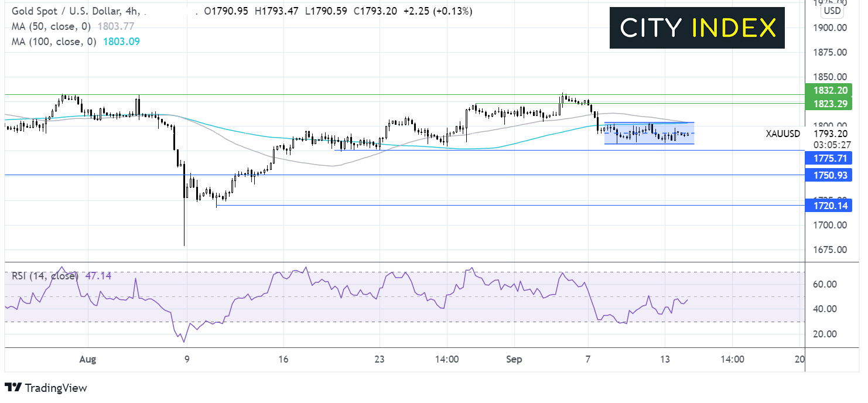
Task: Select the 1720.14 support level label
Action: tap(828, 205)
